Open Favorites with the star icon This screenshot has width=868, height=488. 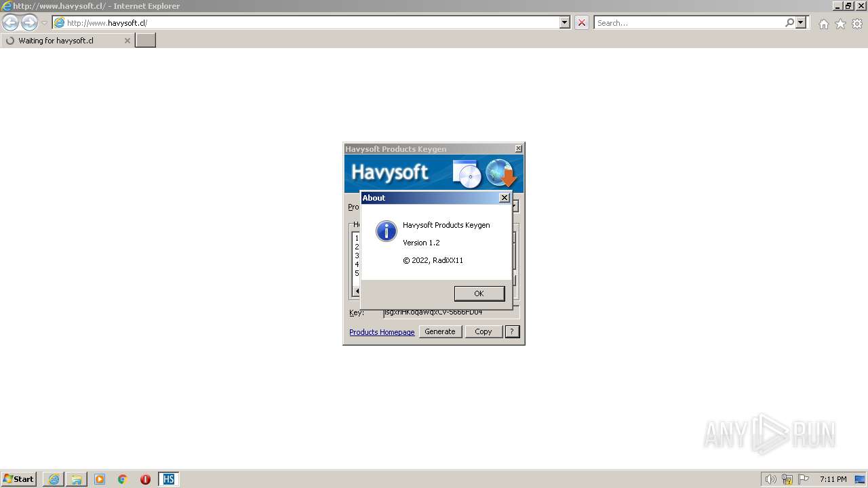point(840,24)
